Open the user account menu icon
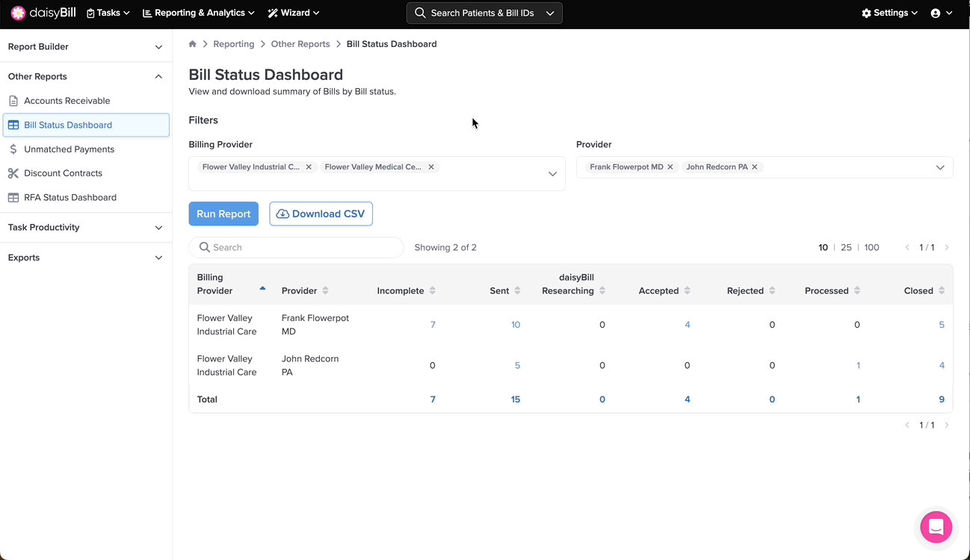 tap(936, 13)
